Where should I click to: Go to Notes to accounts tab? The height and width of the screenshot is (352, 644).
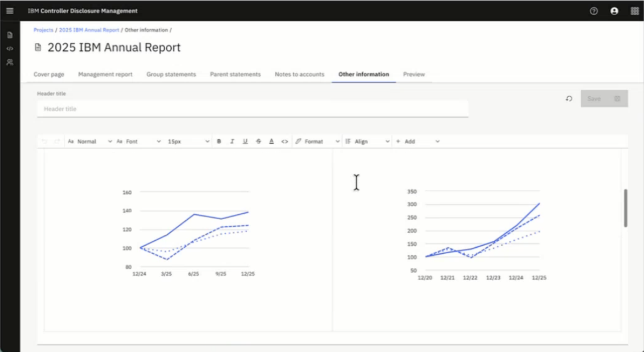coord(299,74)
